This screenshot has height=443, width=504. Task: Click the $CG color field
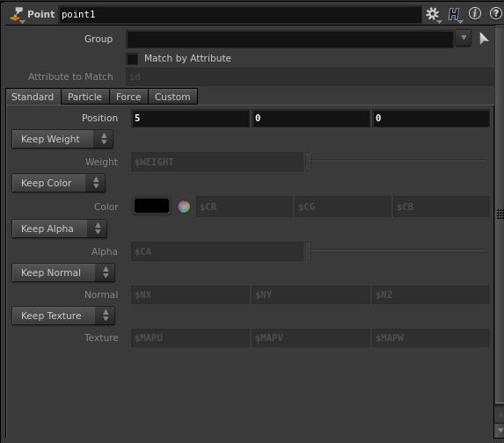pyautogui.click(x=343, y=207)
